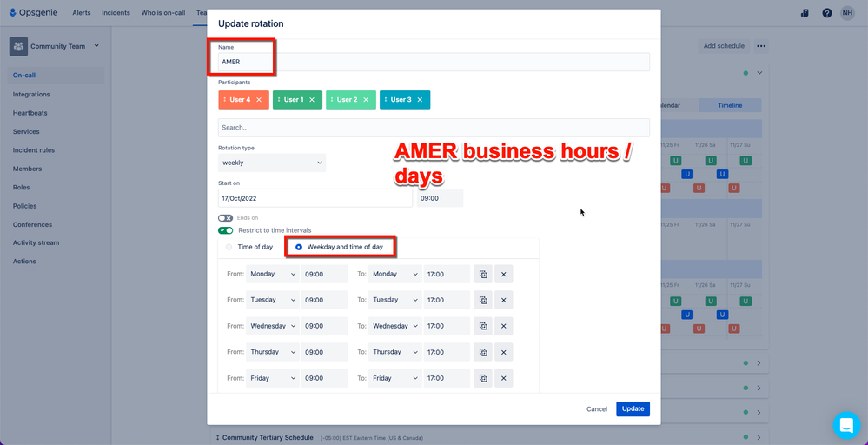Delete the Tuesday time interval row
Viewport: 868px width, 445px height.
pyautogui.click(x=504, y=300)
